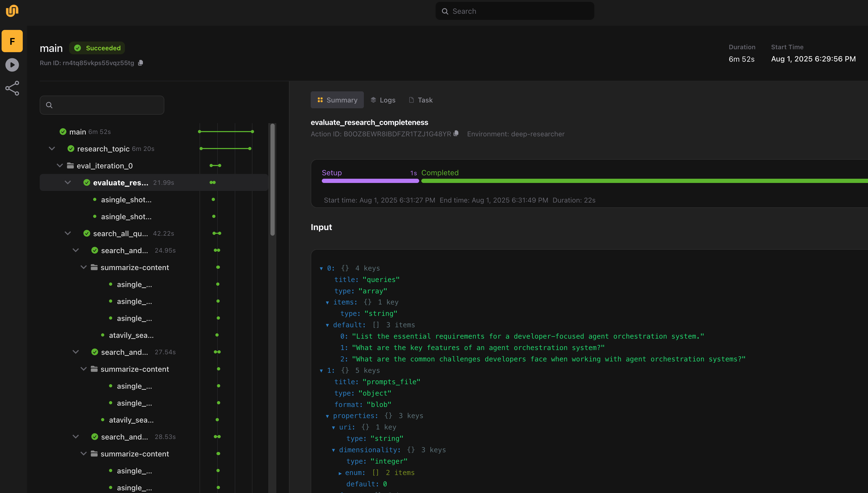Image resolution: width=868 pixels, height=493 pixels.
Task: Click the status check on research_topic row
Action: pyautogui.click(x=71, y=149)
